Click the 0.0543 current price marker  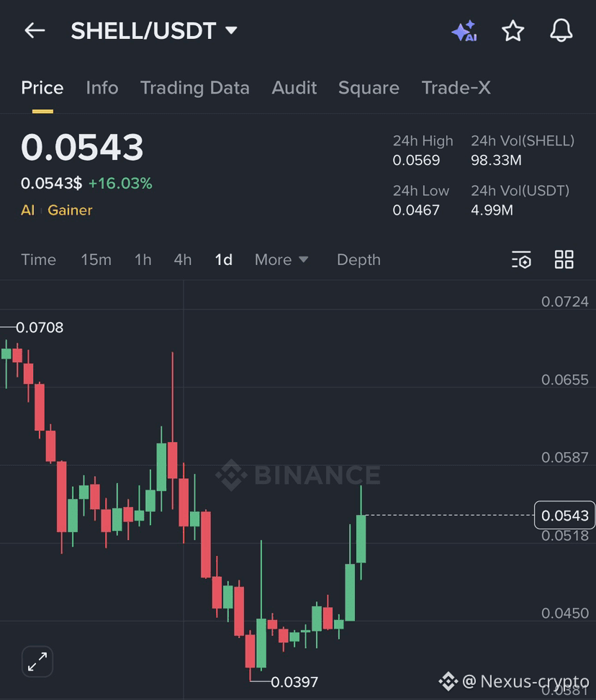(x=565, y=515)
